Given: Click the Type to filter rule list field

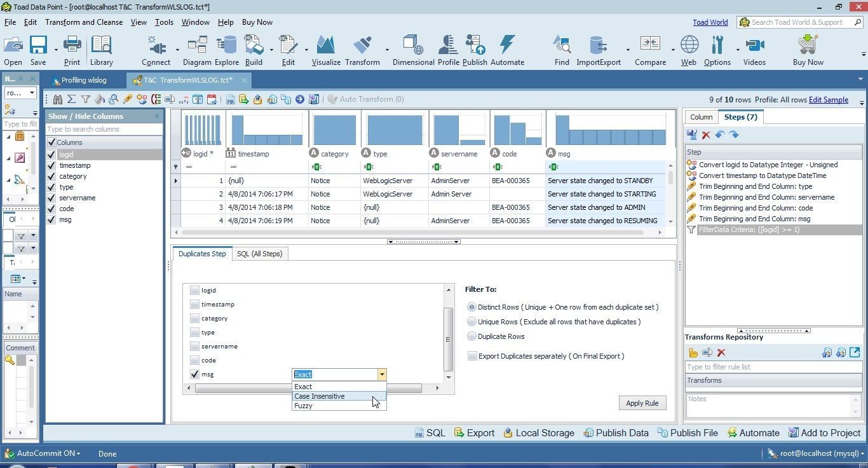Looking at the screenshot, I should click(773, 367).
